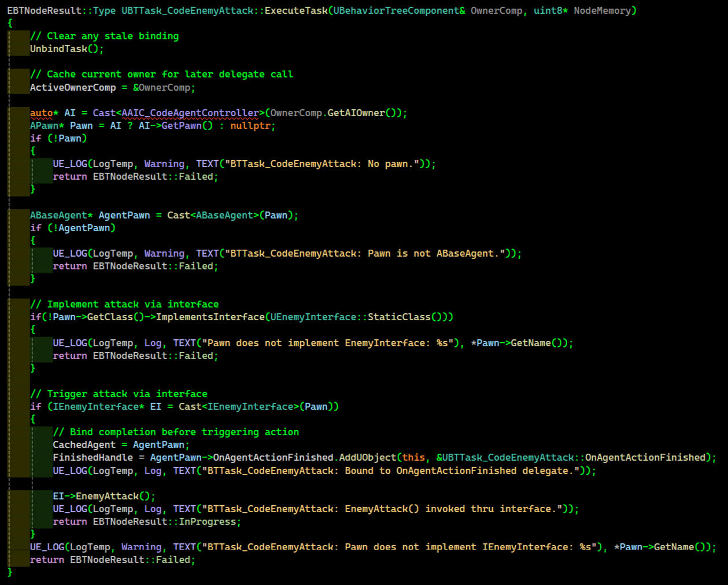Click the underlined auto* keyword

44,113
